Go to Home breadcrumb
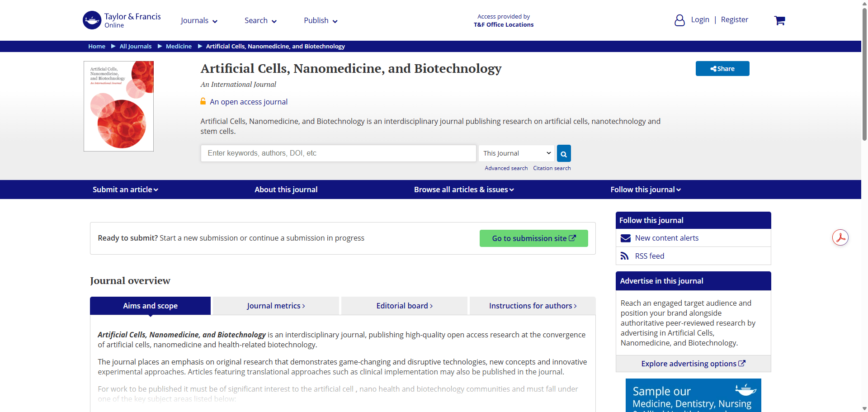Image resolution: width=868 pixels, height=412 pixels. 97,46
